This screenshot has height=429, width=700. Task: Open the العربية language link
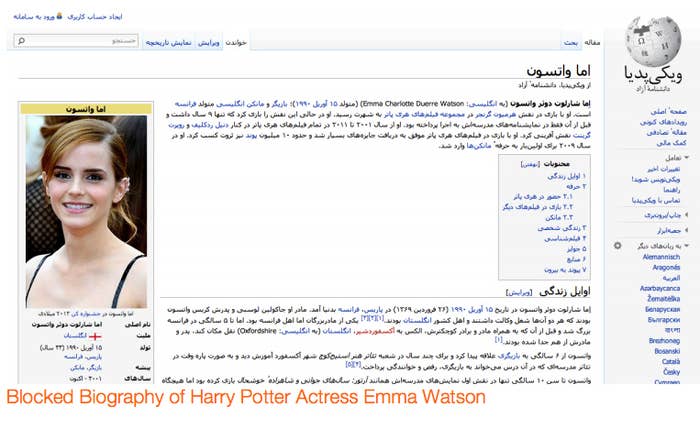click(671, 278)
